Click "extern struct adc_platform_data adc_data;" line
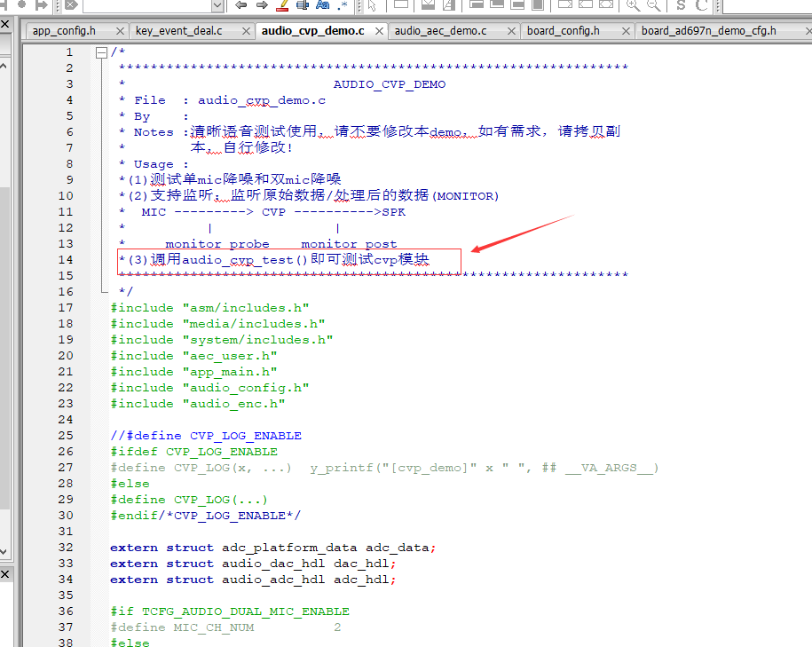The height and width of the screenshot is (647, 812). coord(273,548)
